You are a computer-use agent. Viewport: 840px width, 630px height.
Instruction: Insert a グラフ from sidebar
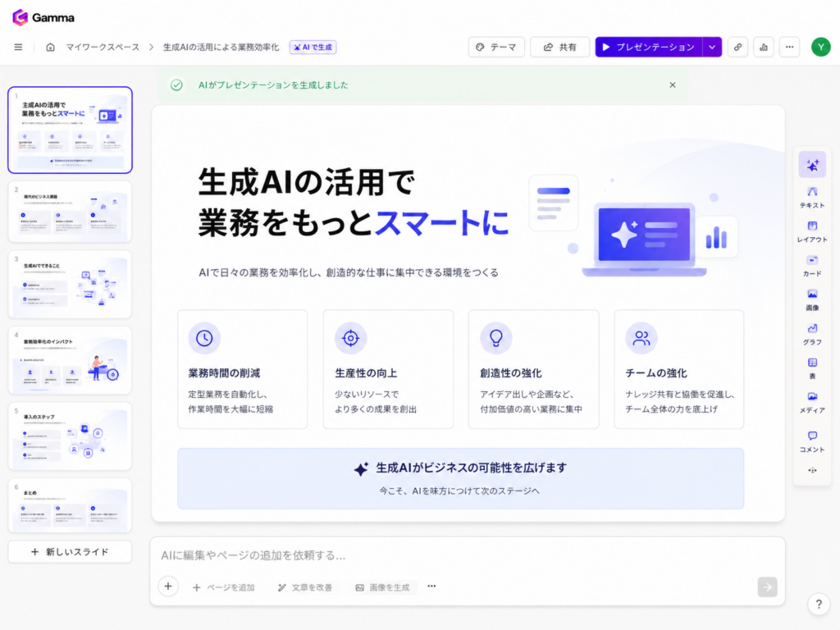tap(812, 335)
